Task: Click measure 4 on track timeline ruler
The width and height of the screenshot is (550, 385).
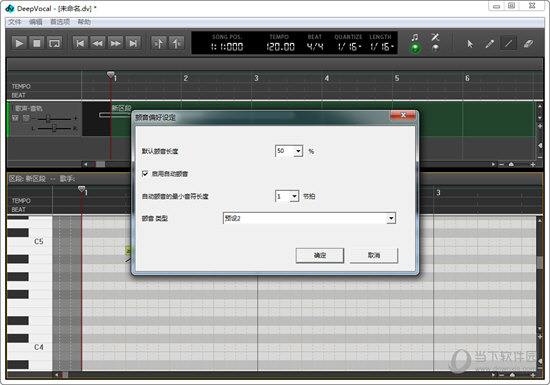Action: click(x=327, y=78)
